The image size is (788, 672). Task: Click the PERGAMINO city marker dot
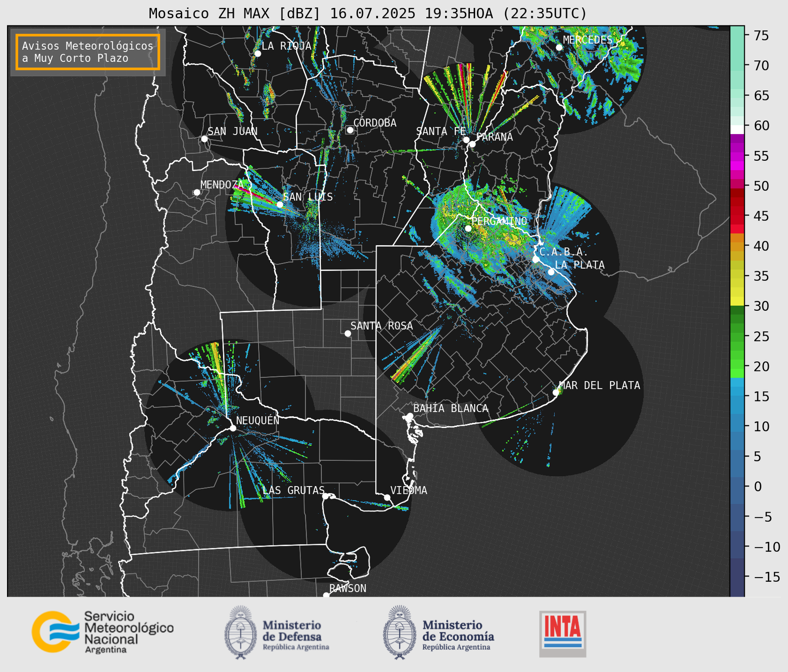pos(468,229)
